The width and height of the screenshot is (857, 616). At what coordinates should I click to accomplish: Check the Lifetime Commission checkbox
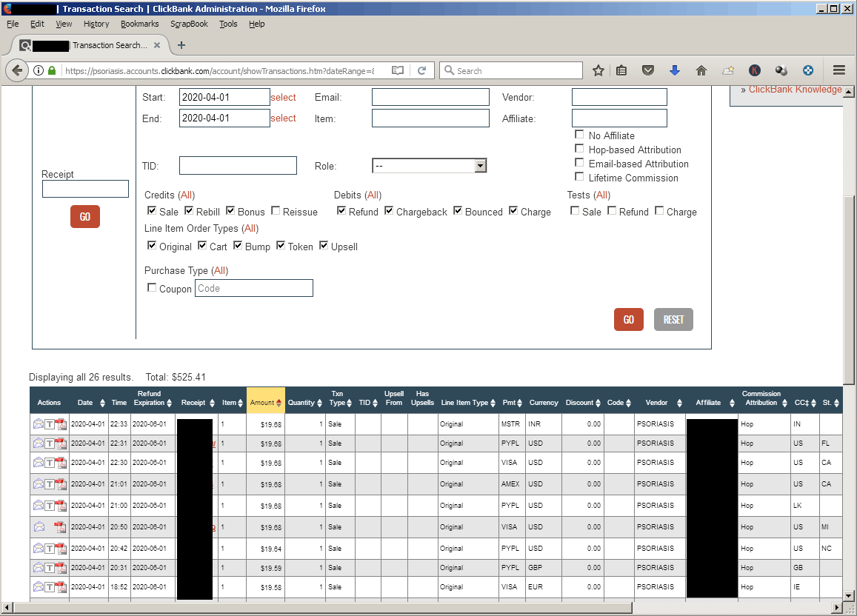579,176
